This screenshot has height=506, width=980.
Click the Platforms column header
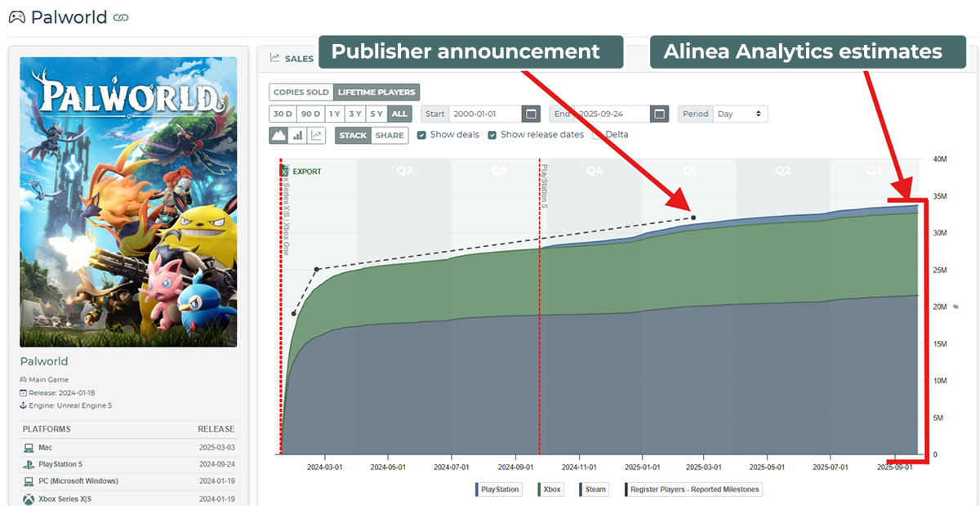(x=47, y=429)
